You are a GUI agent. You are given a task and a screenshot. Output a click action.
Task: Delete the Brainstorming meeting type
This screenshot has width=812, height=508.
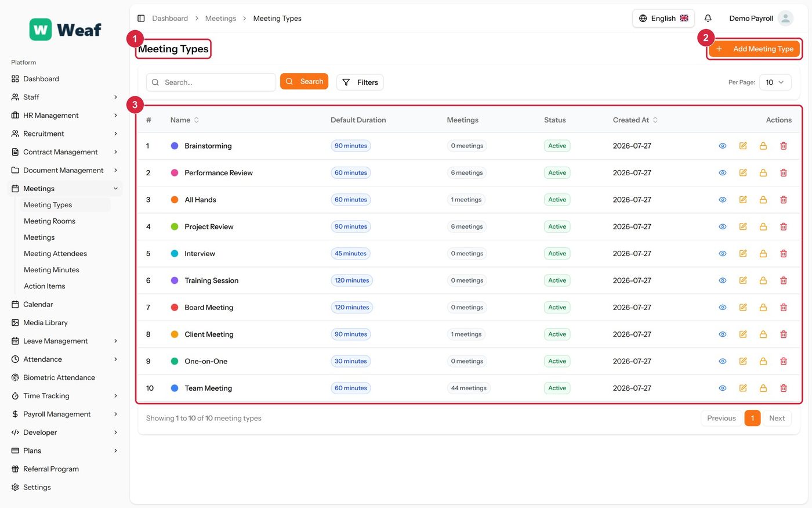pos(784,146)
